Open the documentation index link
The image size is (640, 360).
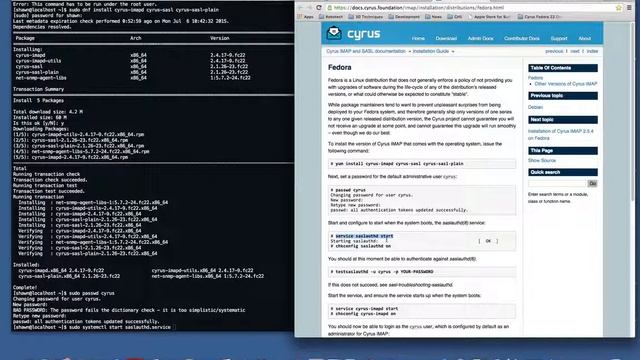[592, 51]
